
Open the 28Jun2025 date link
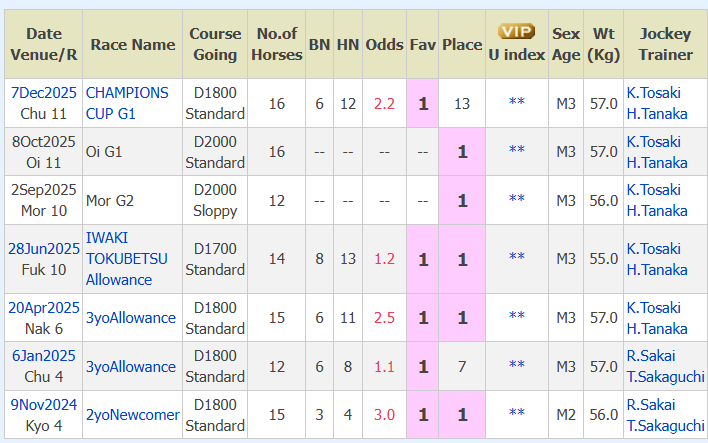pyautogui.click(x=44, y=249)
